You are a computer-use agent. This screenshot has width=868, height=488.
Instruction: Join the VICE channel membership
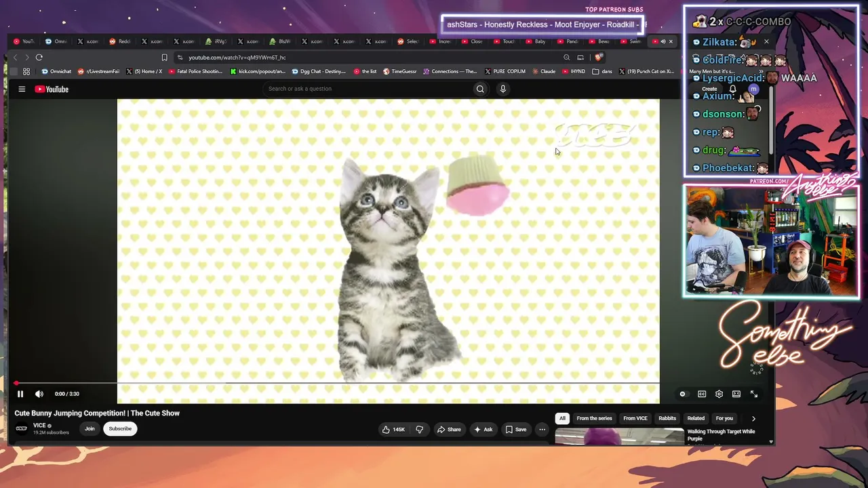(90, 428)
